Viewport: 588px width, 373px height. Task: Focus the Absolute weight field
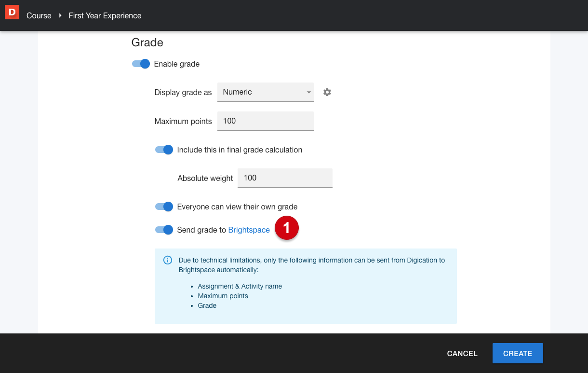point(285,178)
